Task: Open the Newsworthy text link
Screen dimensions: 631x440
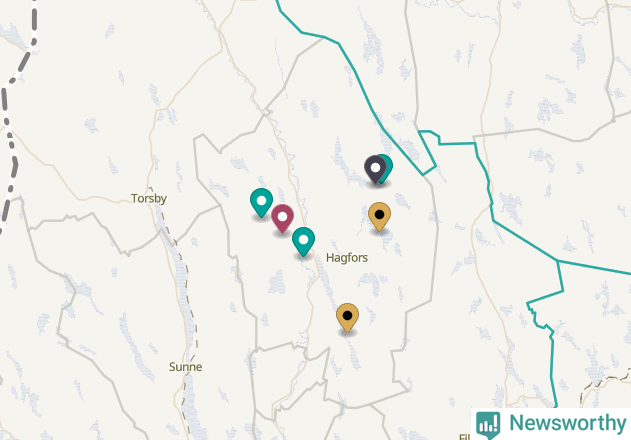Action: coord(568,423)
